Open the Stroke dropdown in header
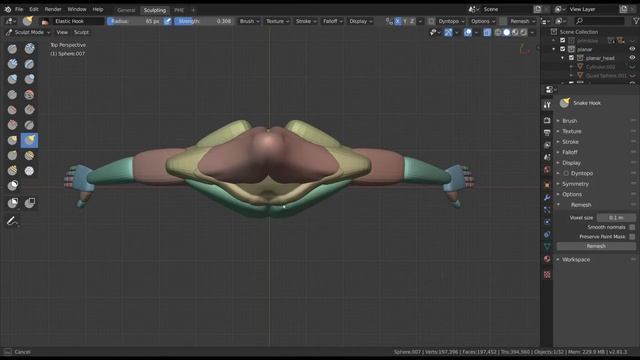640x360 pixels. coord(306,21)
